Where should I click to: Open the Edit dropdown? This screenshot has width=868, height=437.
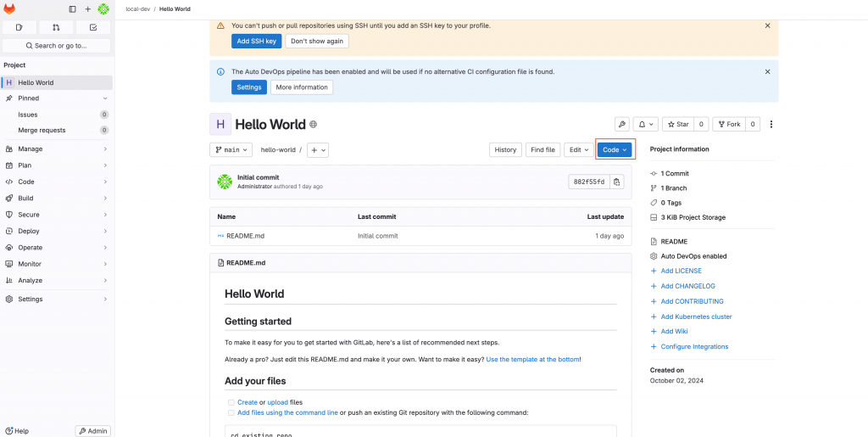579,149
